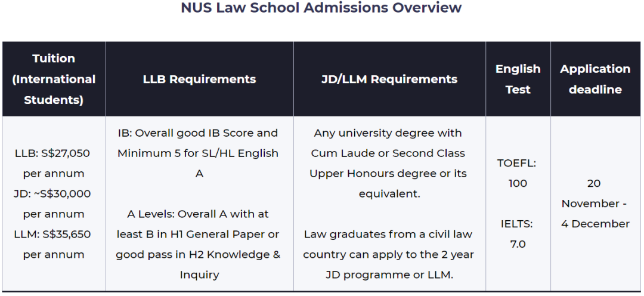Click the 'IB: Overall good IB Score' line
The width and height of the screenshot is (644, 296).
pos(198,133)
